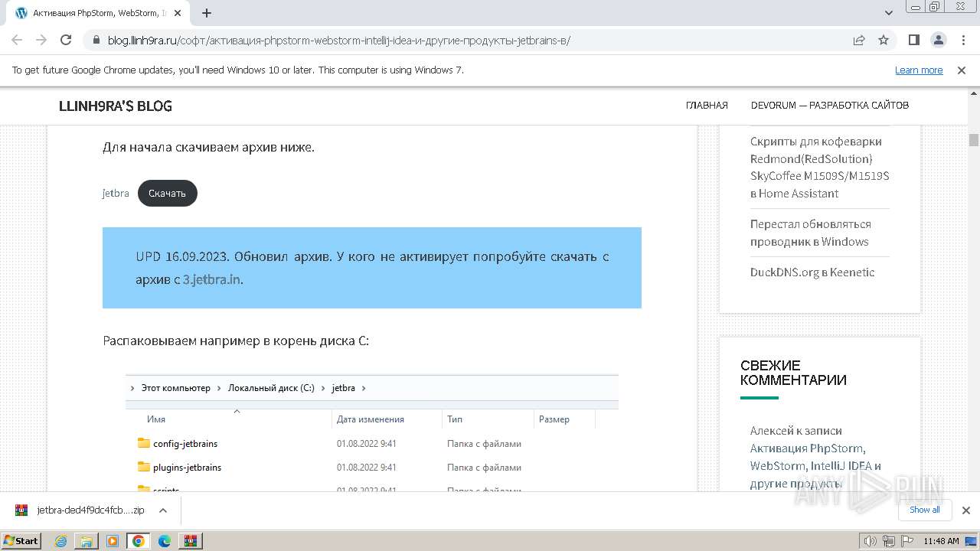Click the jetbra folder screenshot image

pyautogui.click(x=372, y=433)
